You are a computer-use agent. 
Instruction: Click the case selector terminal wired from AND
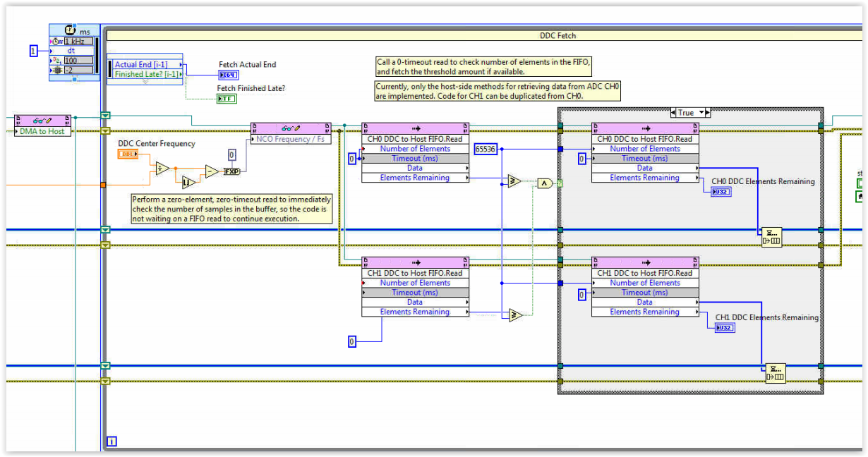[561, 183]
